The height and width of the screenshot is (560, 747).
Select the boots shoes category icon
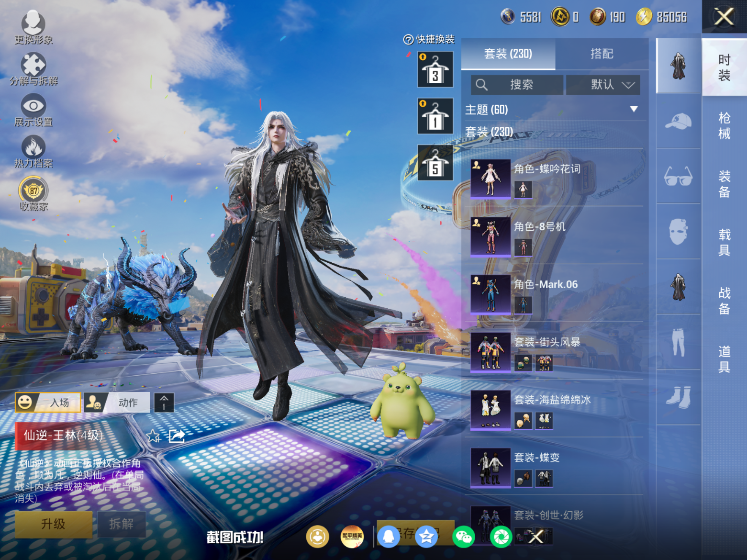point(678,397)
